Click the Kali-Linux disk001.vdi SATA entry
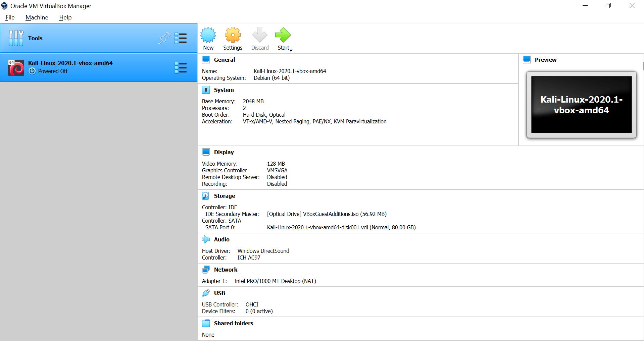Image resolution: width=644 pixels, height=341 pixels. (x=341, y=227)
